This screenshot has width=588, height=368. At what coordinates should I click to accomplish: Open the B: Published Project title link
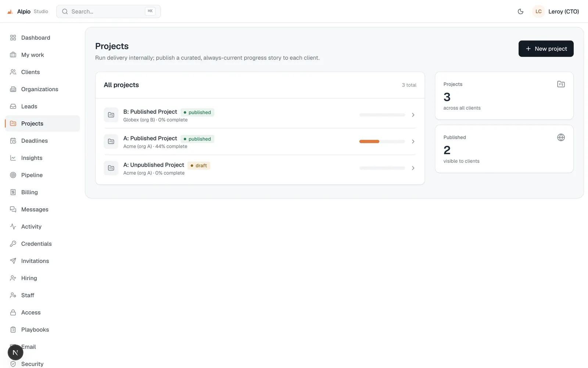[150, 112]
